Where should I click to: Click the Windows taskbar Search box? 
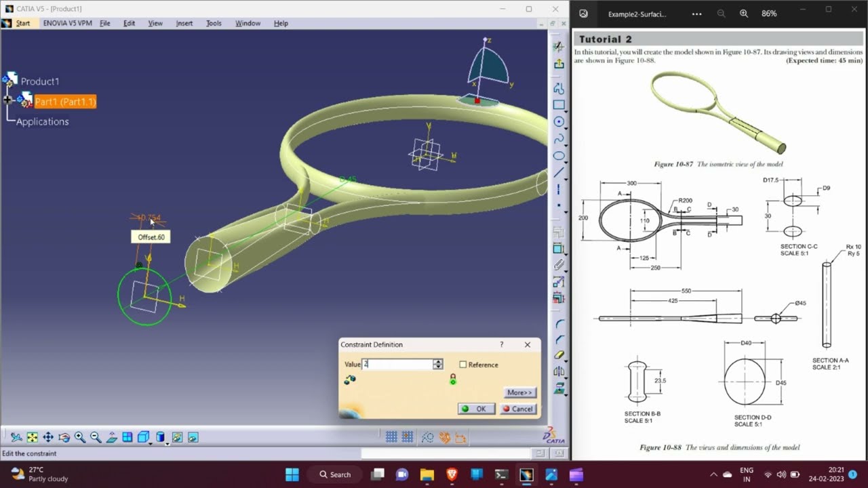click(x=335, y=474)
